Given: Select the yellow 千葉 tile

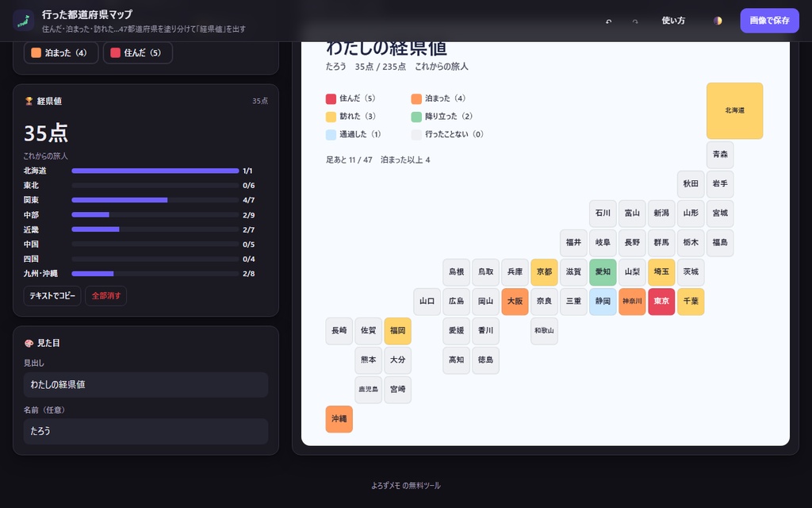Looking at the screenshot, I should click(x=691, y=302).
